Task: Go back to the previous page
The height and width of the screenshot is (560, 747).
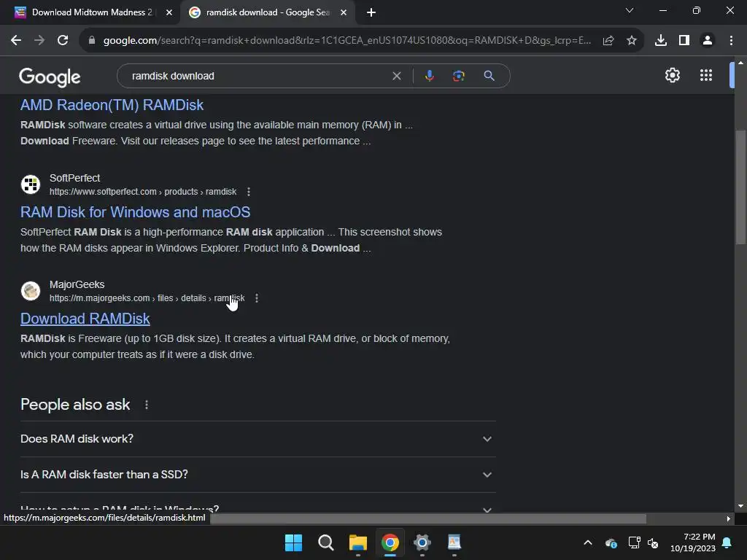Action: (x=16, y=41)
